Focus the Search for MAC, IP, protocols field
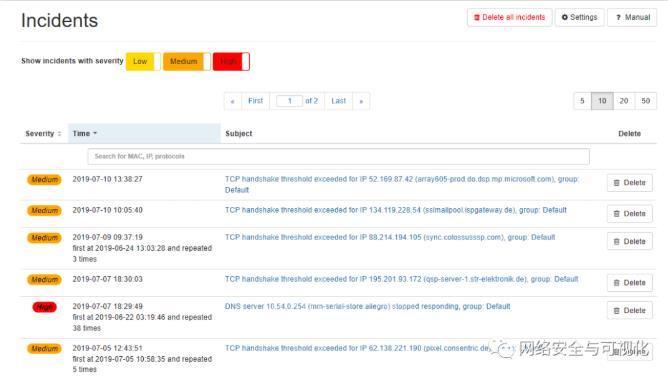This screenshot has width=668, height=378. coord(338,156)
